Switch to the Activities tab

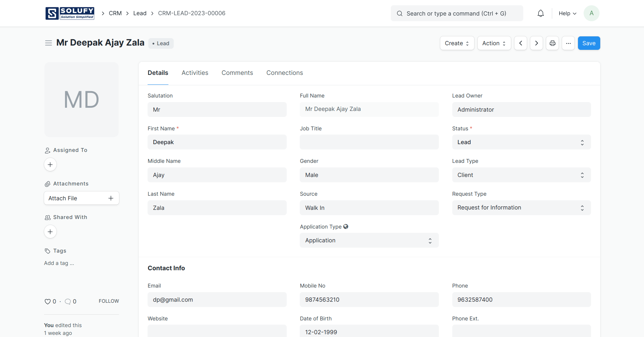point(195,73)
